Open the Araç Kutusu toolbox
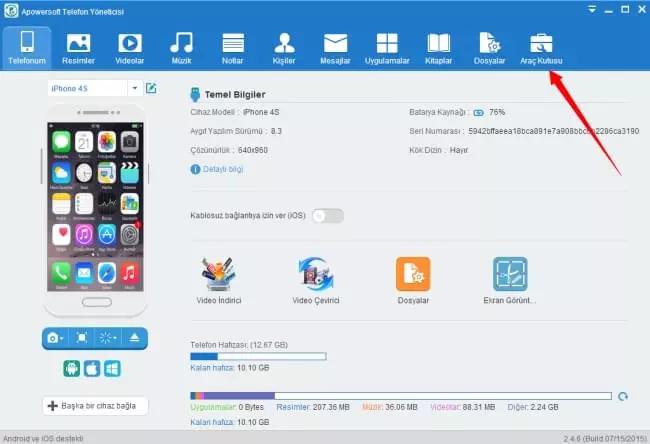 [541, 48]
